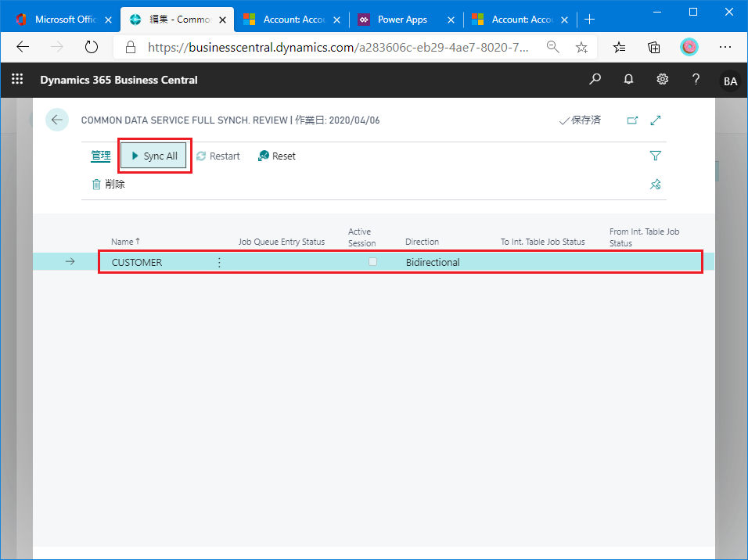Click the Sync All button
748x560 pixels.
click(x=154, y=156)
